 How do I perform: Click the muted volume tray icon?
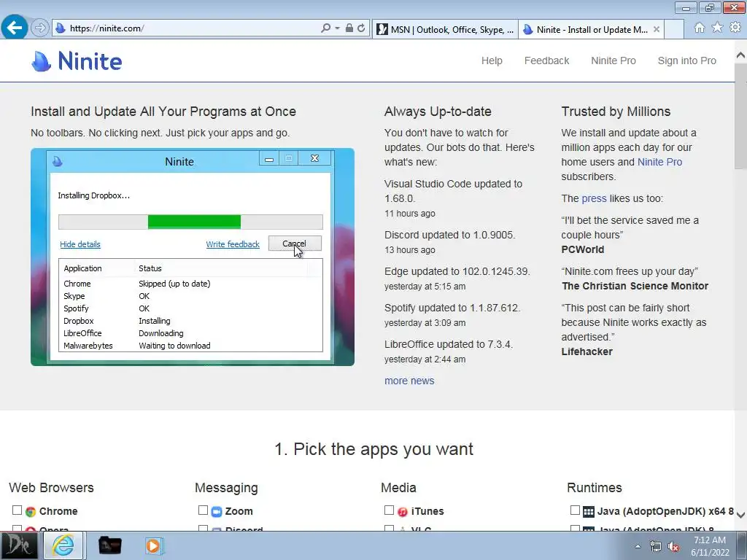click(673, 546)
